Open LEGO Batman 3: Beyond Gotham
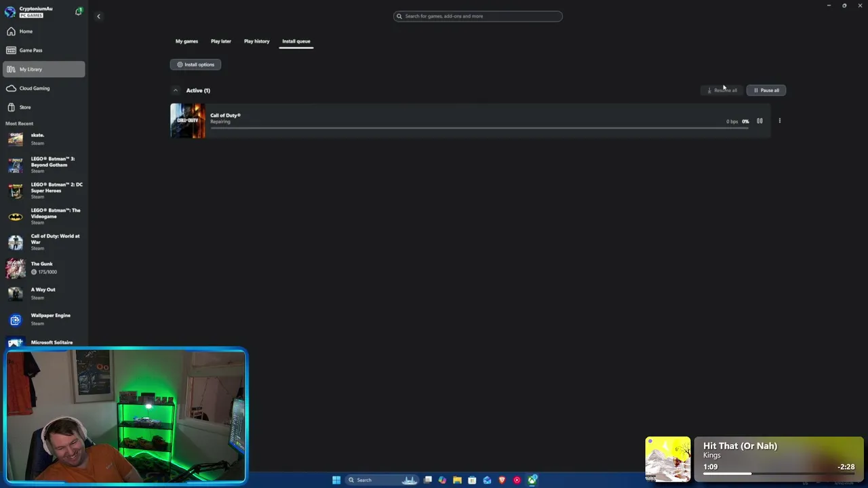 point(43,165)
